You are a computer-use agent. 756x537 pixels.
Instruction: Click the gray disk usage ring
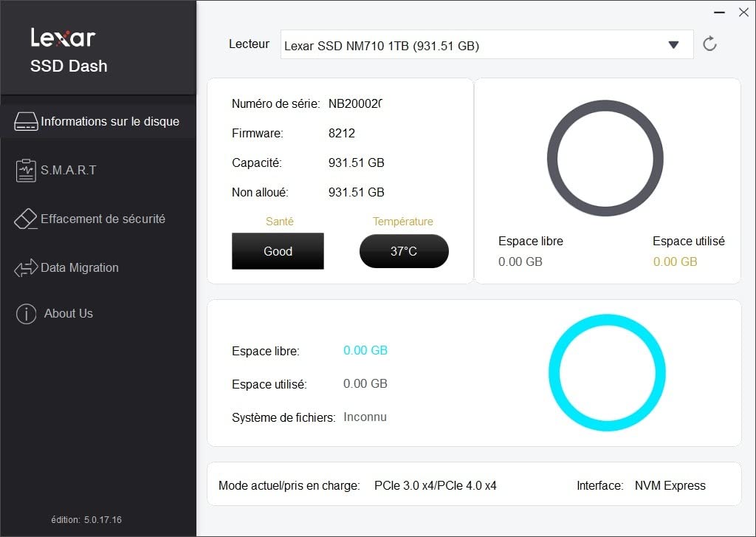pos(605,158)
